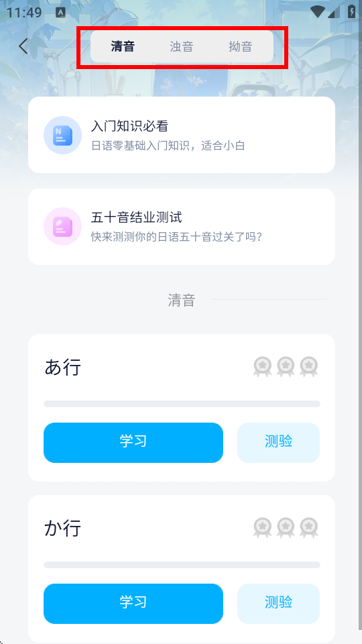The image size is (362, 644).
Task: Click first medal badge in あ行 card
Action: pyautogui.click(x=263, y=367)
